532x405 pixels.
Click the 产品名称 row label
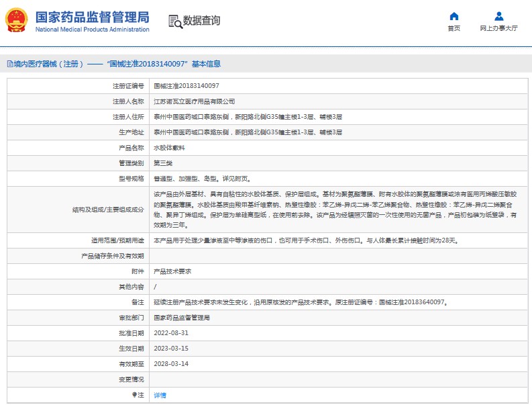tap(131, 148)
